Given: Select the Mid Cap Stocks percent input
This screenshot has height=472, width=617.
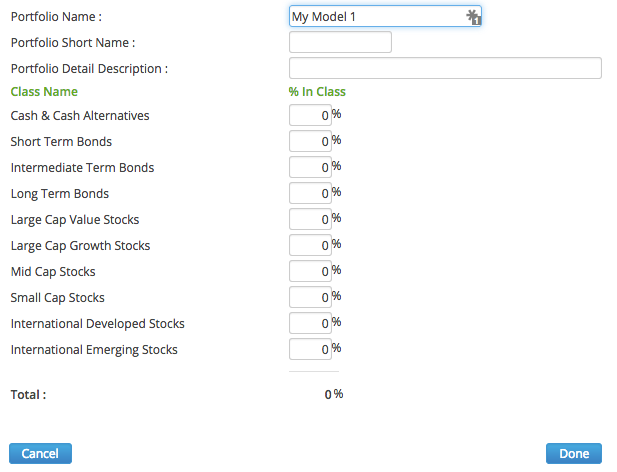Looking at the screenshot, I should pos(310,272).
